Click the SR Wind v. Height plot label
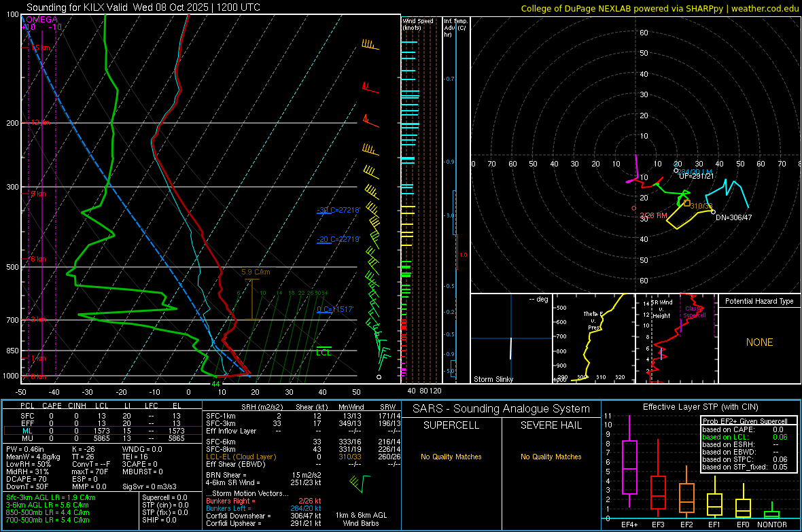802x532 pixels. tap(662, 309)
